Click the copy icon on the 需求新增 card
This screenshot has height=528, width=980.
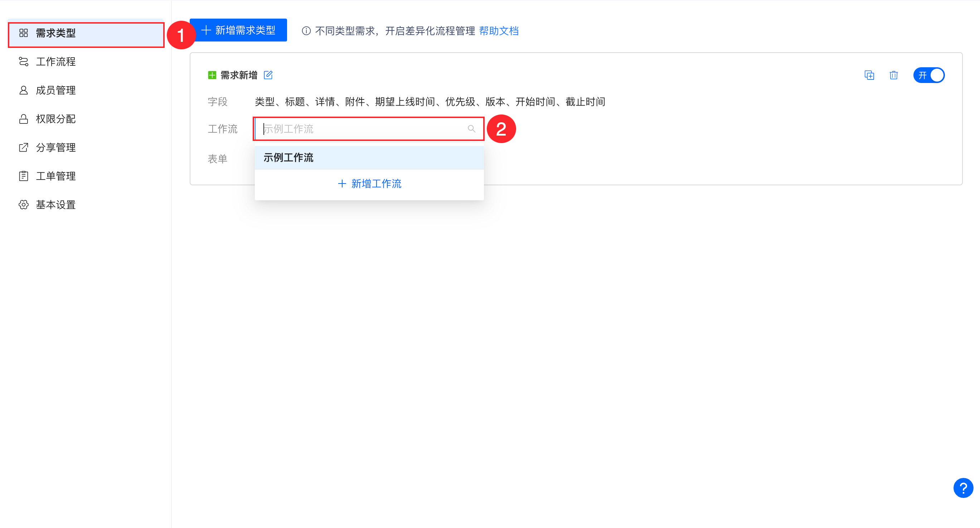pos(869,75)
